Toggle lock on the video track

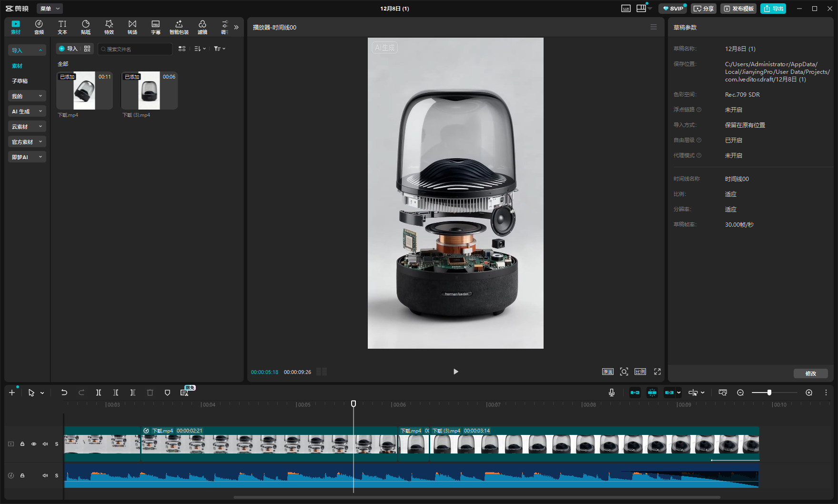pos(22,444)
